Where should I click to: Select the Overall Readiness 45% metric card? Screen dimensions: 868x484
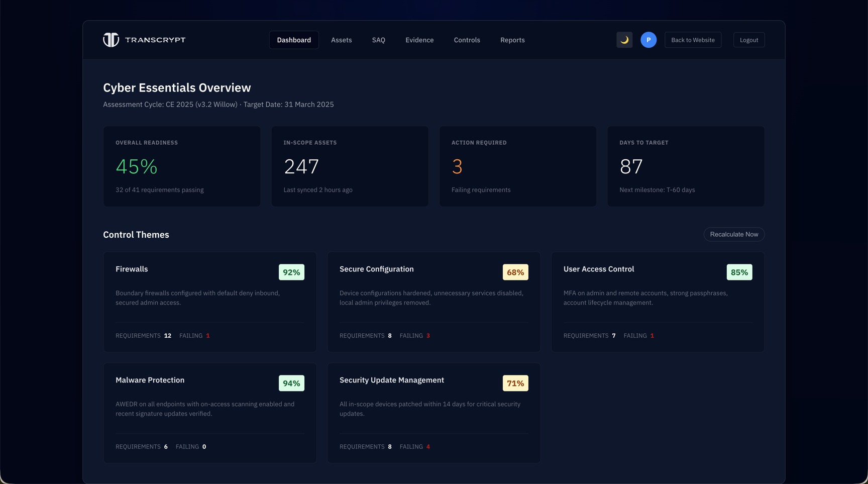pos(182,166)
